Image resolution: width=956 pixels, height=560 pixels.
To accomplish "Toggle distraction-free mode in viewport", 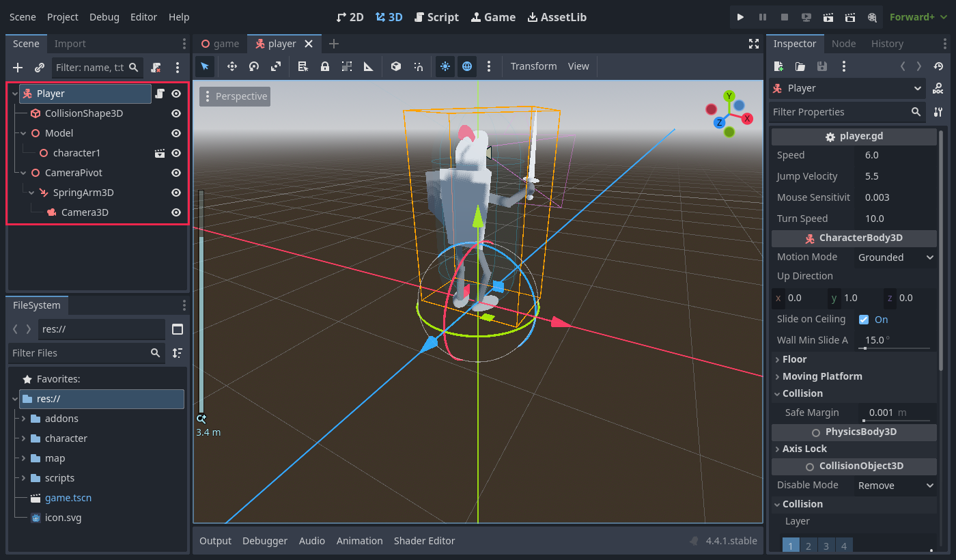I will pyautogui.click(x=754, y=44).
